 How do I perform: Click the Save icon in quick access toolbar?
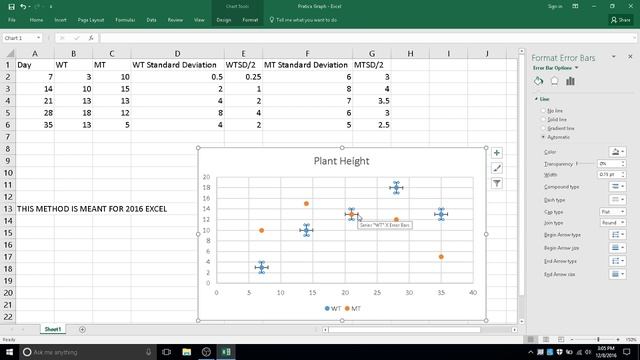tap(11, 7)
